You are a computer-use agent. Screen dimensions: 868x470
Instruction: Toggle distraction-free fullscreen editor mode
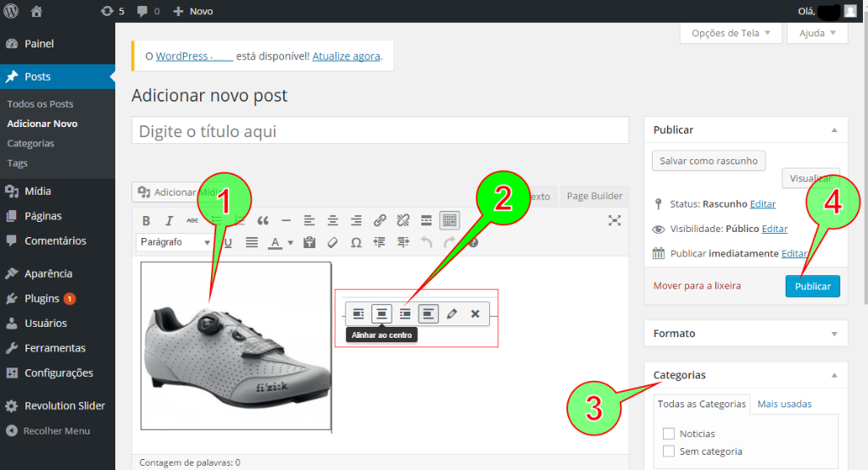[615, 221]
